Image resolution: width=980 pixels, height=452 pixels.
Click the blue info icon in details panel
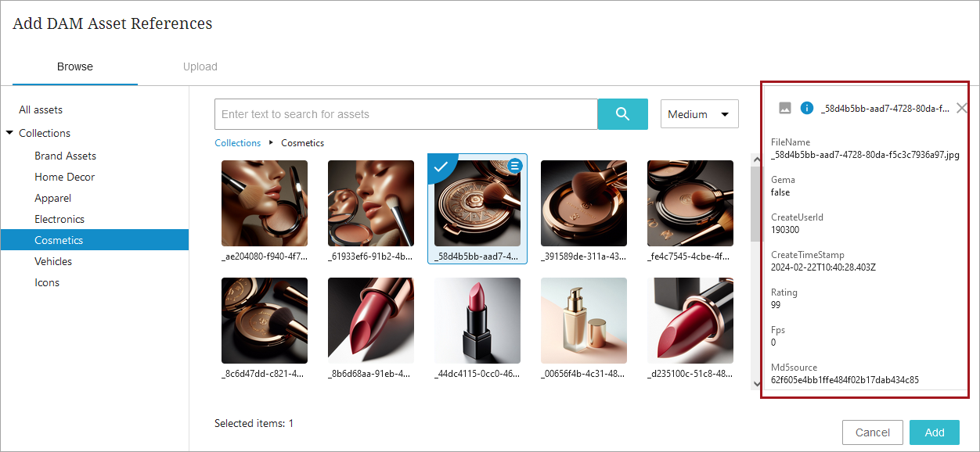click(807, 108)
